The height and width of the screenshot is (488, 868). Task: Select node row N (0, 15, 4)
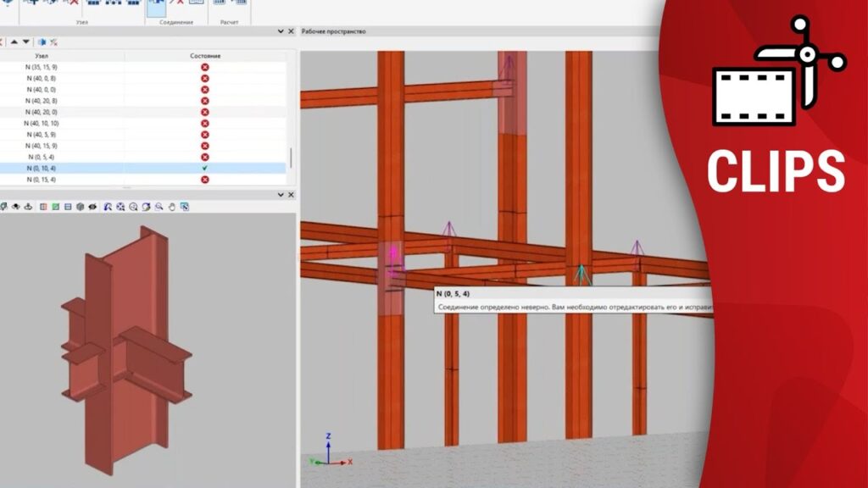(x=42, y=180)
